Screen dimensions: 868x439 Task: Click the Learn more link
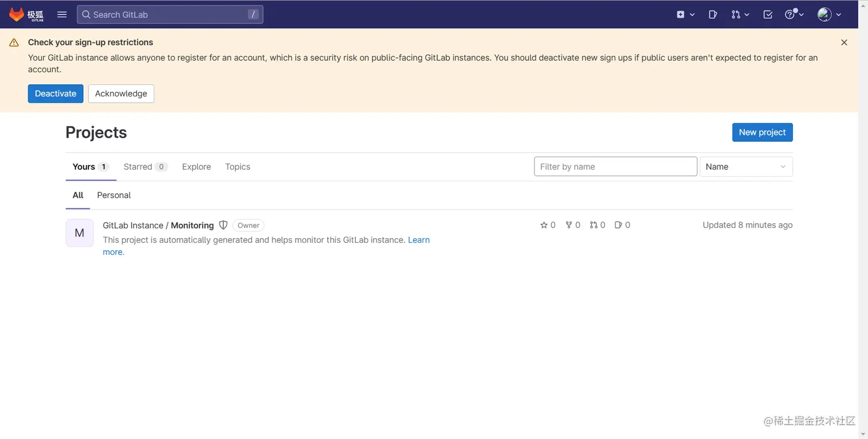418,240
